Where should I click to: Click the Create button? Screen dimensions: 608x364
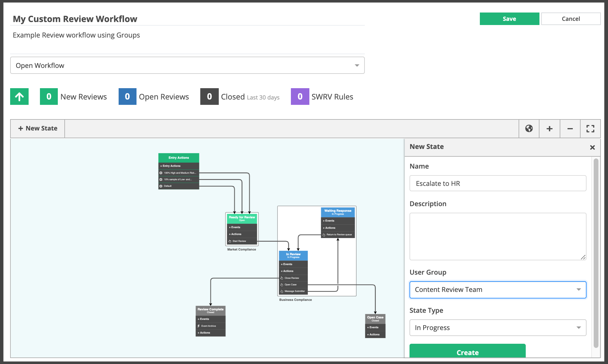[x=467, y=351]
